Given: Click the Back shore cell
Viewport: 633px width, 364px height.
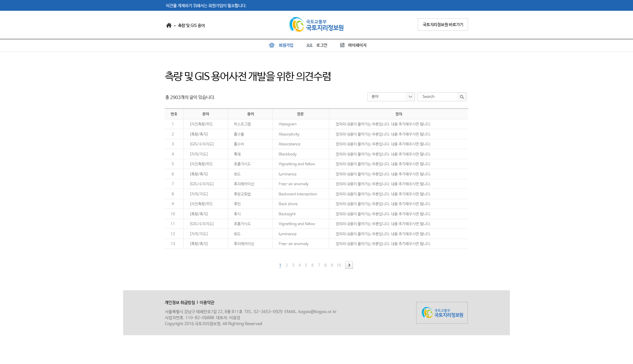Looking at the screenshot, I should tap(288, 204).
